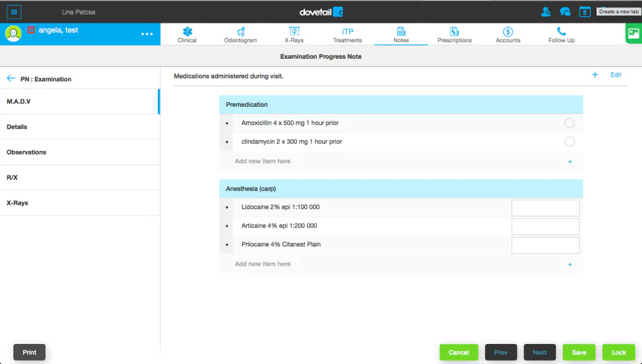Select the Amoxicillin radio button
The image size is (642, 364).
[x=570, y=123]
